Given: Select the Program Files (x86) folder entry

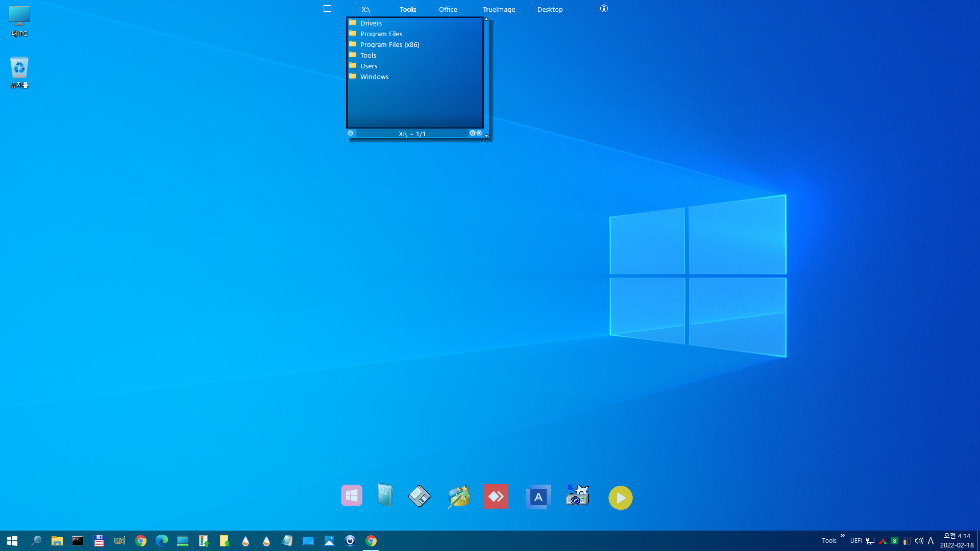Looking at the screenshot, I should click(415, 44).
